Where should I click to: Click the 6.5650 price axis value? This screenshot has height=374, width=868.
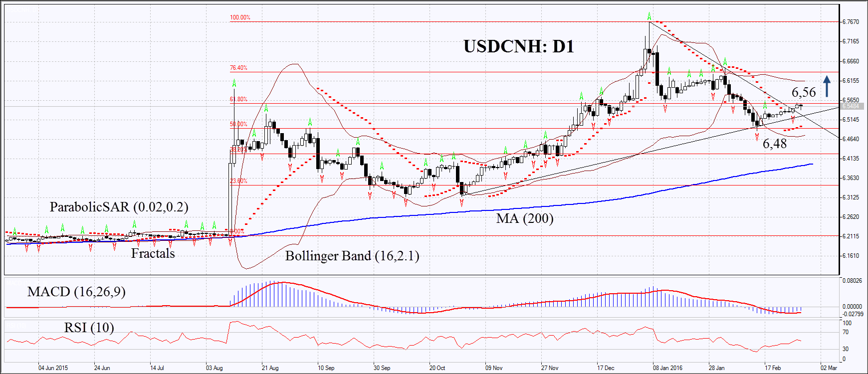pos(851,100)
